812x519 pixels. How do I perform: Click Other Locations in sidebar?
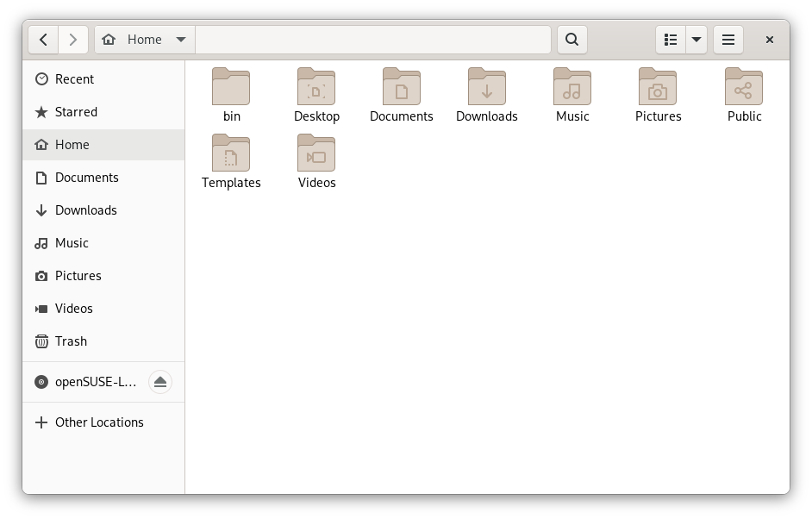(99, 422)
